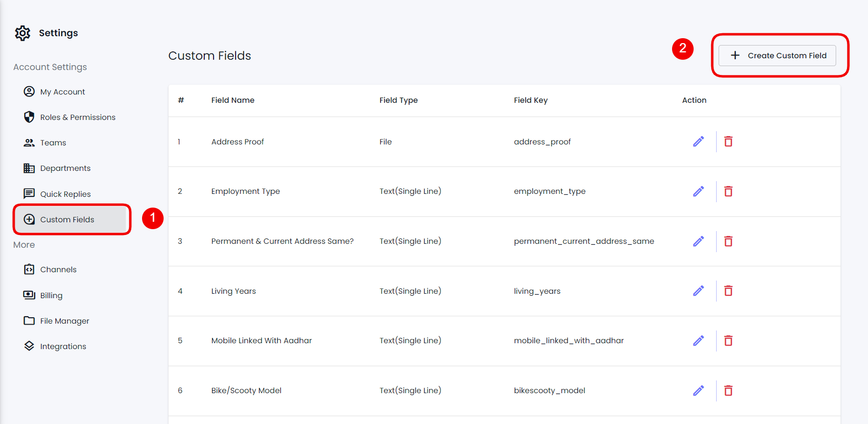This screenshot has width=868, height=424.
Task: Open the File Manager
Action: tap(65, 321)
